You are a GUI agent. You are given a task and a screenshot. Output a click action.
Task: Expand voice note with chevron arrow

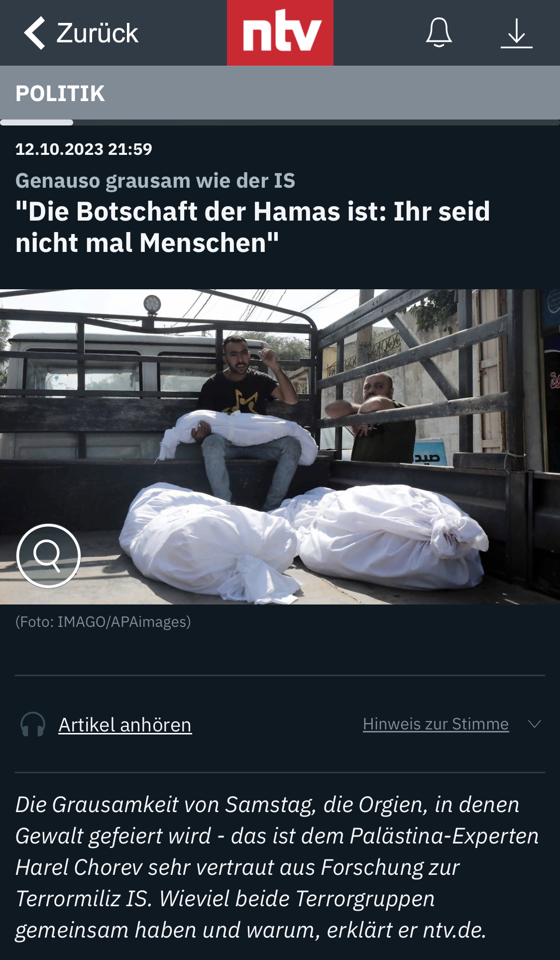534,724
